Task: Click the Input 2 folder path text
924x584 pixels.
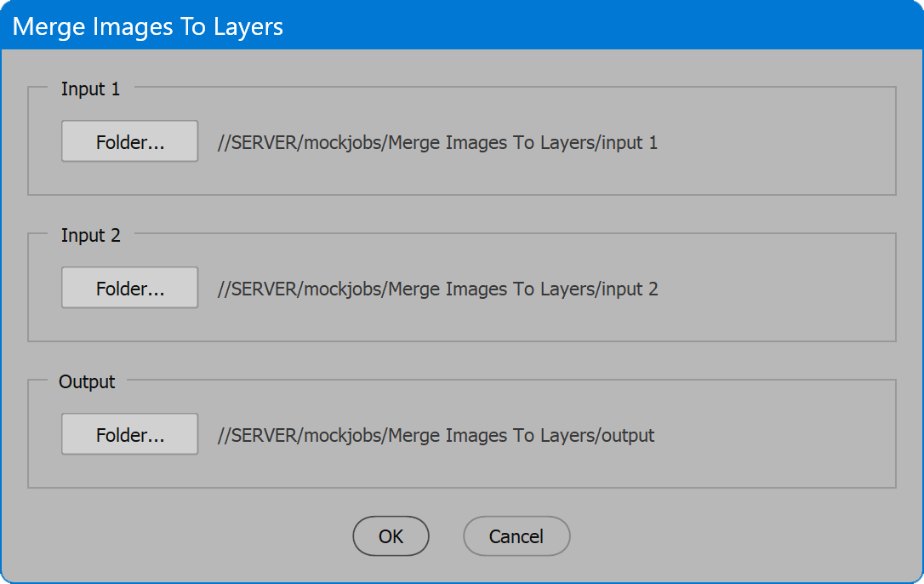Action: coord(437,289)
